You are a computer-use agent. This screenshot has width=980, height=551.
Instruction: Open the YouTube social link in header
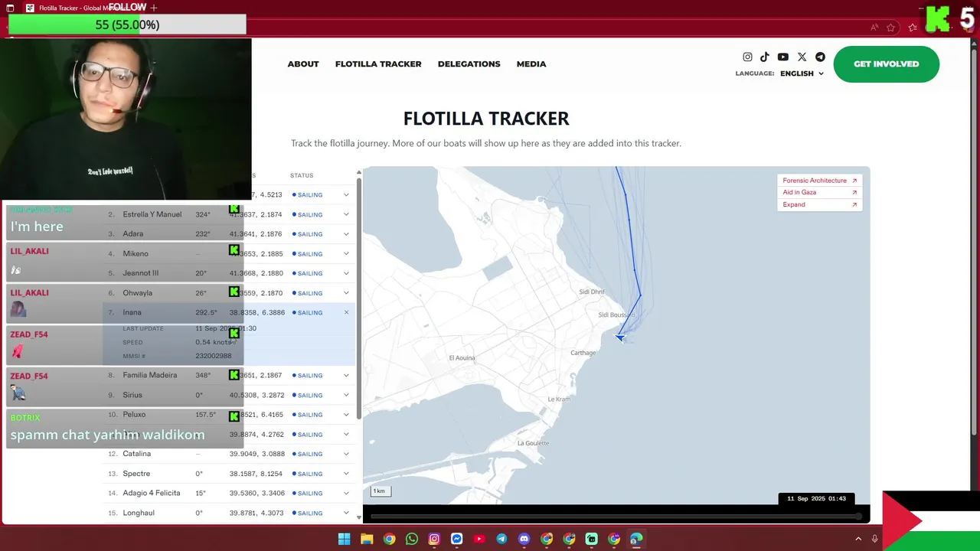coord(782,57)
